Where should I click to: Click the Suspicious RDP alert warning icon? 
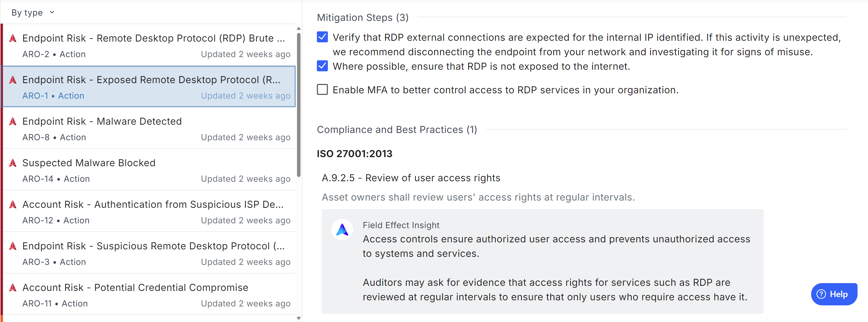point(13,246)
